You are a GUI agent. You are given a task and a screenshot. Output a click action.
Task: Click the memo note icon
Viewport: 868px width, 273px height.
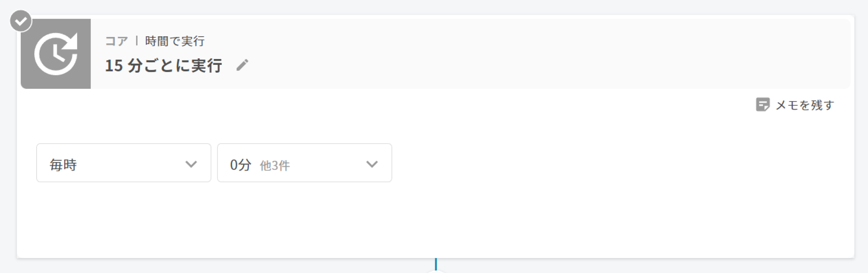tap(763, 104)
